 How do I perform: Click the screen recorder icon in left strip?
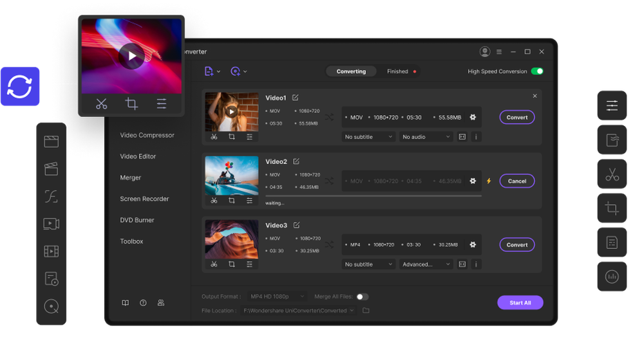click(52, 223)
